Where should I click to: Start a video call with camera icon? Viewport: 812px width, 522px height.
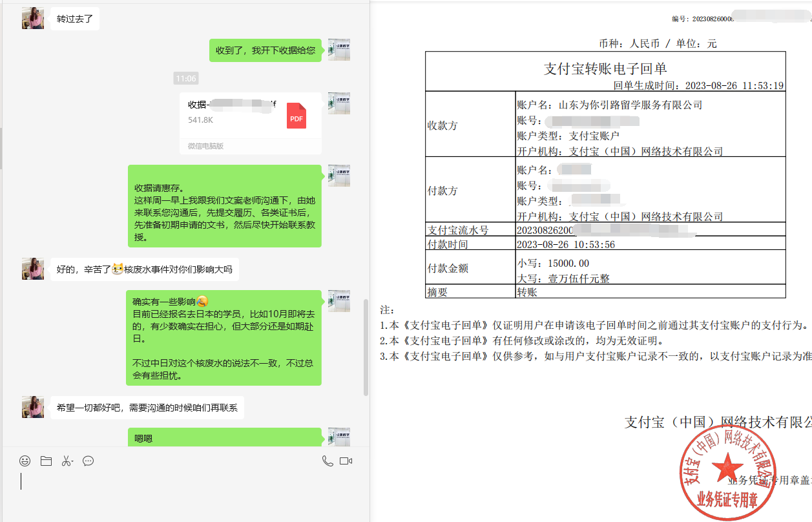click(x=346, y=461)
